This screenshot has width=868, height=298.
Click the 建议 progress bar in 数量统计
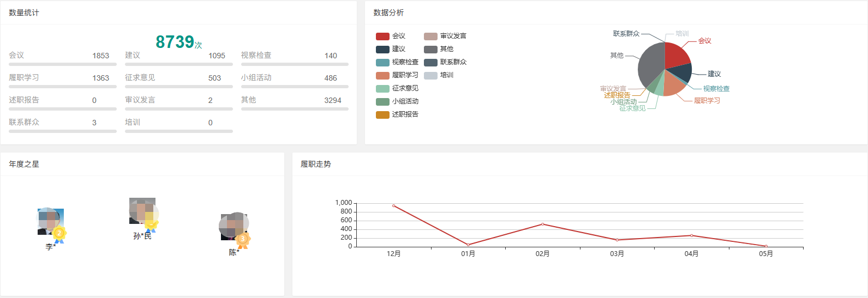[179, 64]
